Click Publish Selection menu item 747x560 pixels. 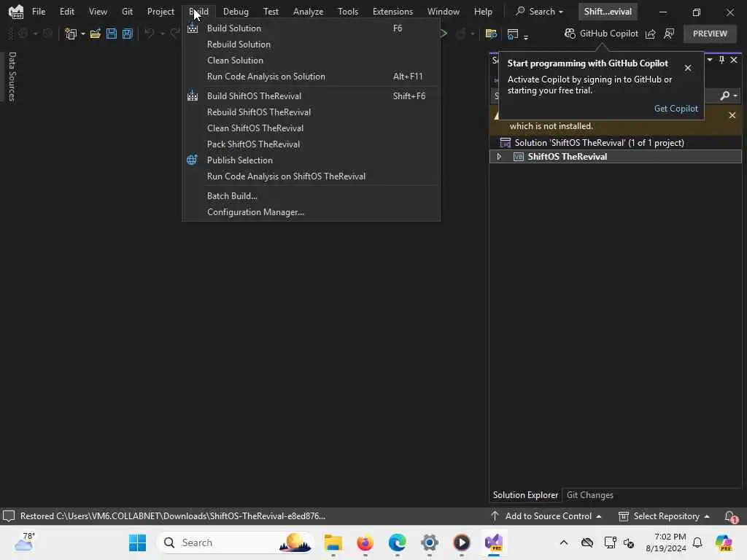click(x=311, y=160)
